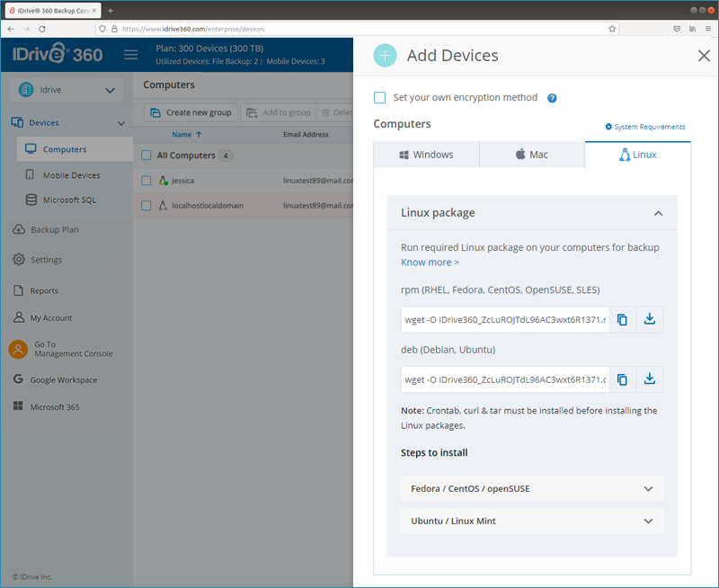Switch to the Windows tab
Viewport: 719px width, 588px height.
(426, 155)
